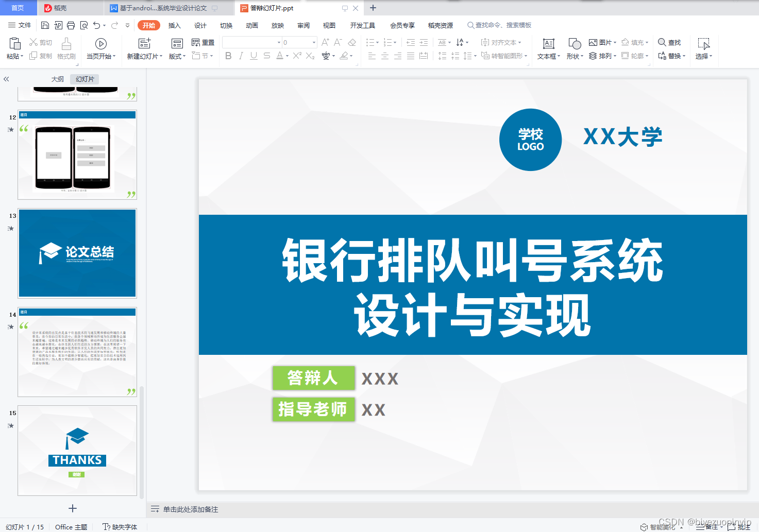
Task: Open a new tab with plus button
Action: click(x=373, y=8)
